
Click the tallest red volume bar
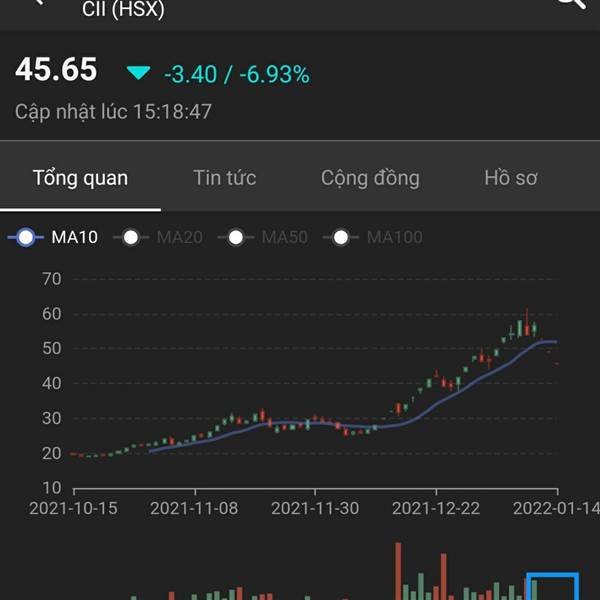click(x=398, y=571)
